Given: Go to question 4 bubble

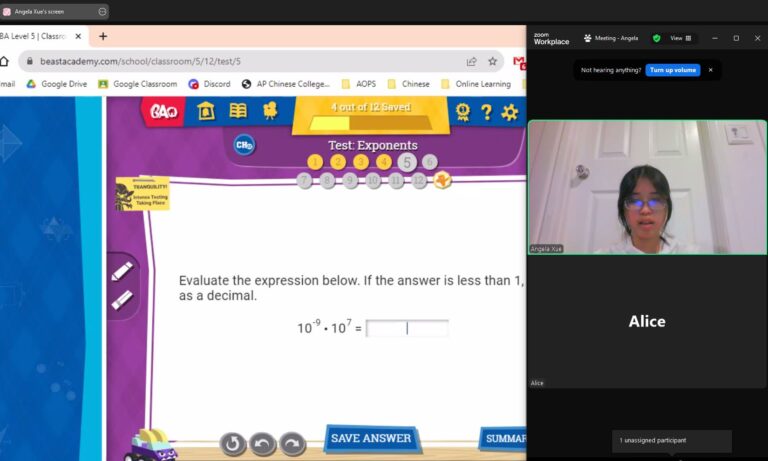Looking at the screenshot, I should pyautogui.click(x=384, y=162).
